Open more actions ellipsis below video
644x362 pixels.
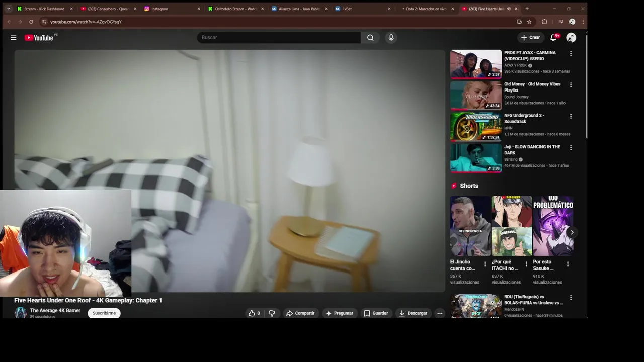click(x=440, y=313)
